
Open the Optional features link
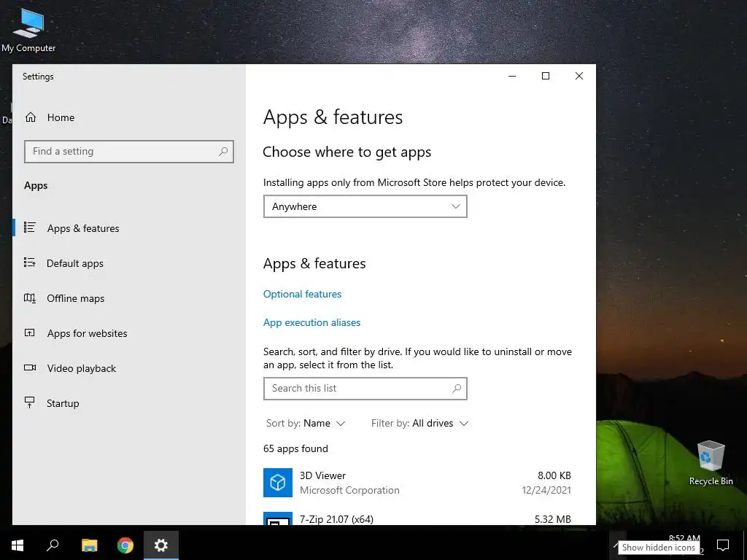pos(303,295)
